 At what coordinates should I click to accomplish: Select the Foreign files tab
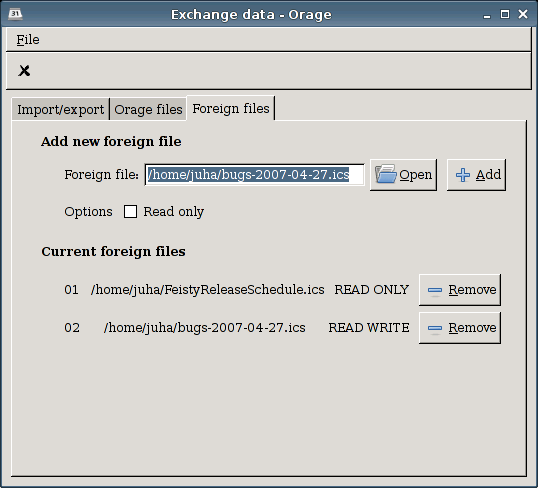(231, 108)
